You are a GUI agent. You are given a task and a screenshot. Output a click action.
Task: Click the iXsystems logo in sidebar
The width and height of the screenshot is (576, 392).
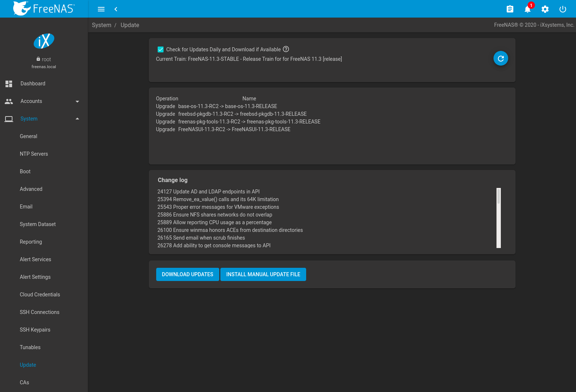click(44, 41)
